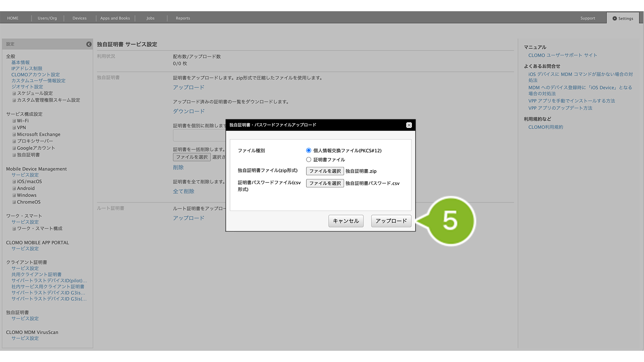
Task: Open the Apps and Books tab
Action: 115,18
